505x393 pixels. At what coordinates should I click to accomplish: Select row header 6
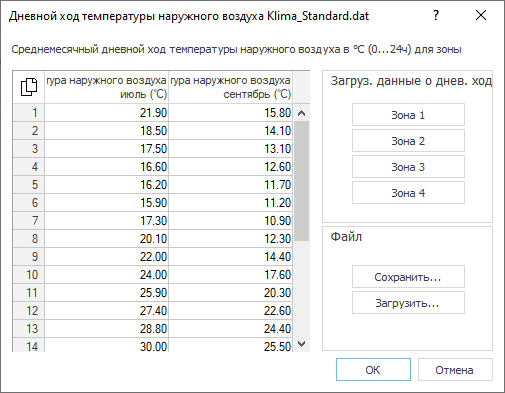(x=28, y=203)
